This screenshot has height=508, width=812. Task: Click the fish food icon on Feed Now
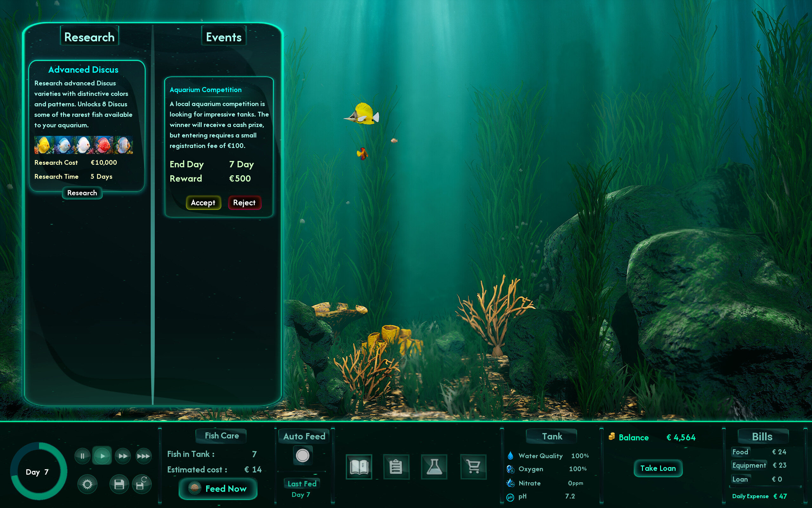pyautogui.click(x=195, y=488)
